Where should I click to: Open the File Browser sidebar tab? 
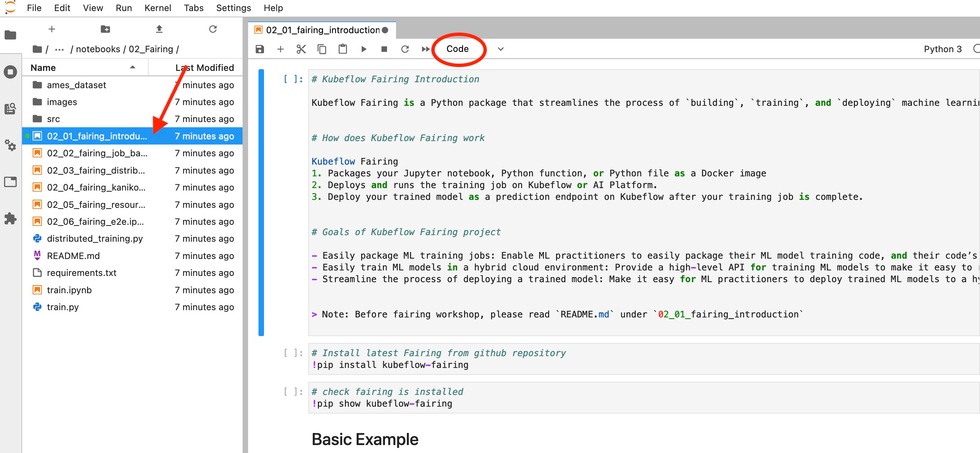point(10,35)
